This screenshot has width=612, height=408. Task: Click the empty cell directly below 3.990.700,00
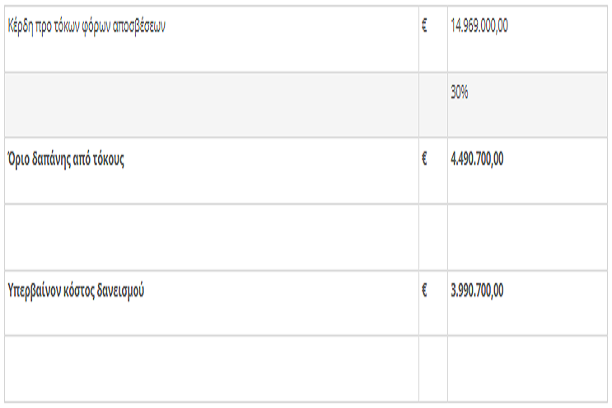tap(527, 369)
